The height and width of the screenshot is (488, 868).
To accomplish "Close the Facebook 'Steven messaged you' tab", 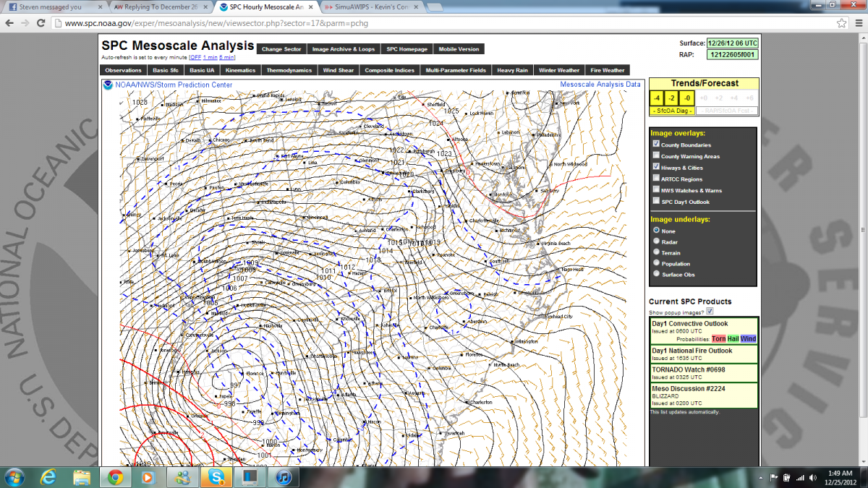I will [x=101, y=7].
